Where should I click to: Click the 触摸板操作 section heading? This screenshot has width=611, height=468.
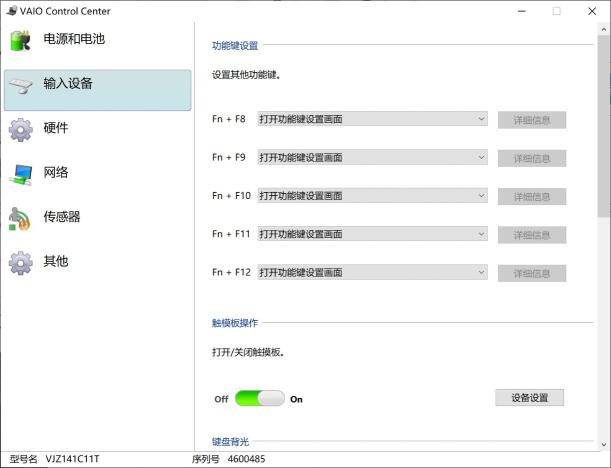tap(235, 323)
